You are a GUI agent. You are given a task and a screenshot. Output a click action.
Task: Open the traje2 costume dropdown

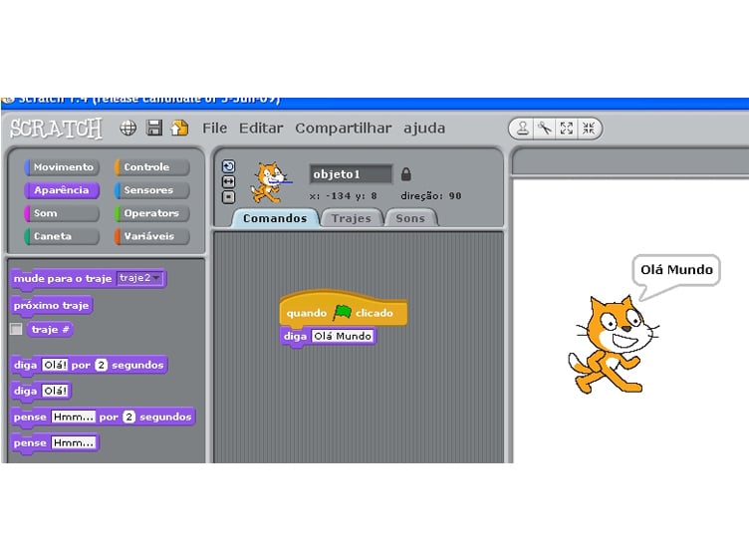point(140,278)
